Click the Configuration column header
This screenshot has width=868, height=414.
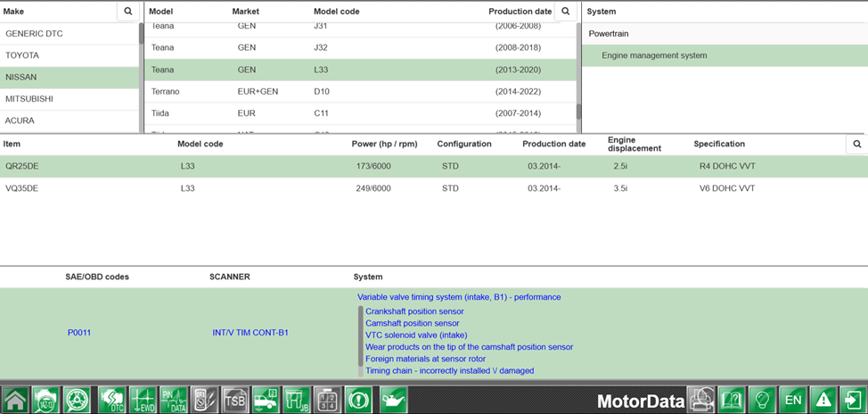pyautogui.click(x=464, y=144)
